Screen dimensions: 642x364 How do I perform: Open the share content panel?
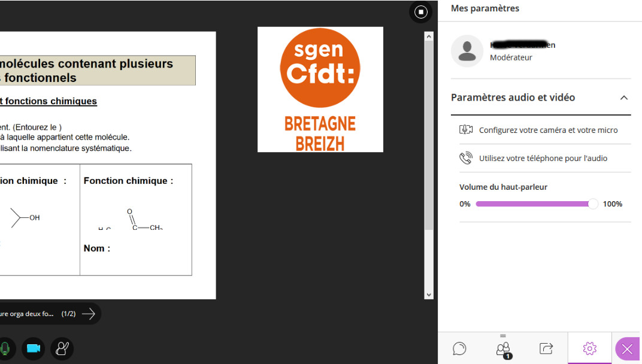546,348
